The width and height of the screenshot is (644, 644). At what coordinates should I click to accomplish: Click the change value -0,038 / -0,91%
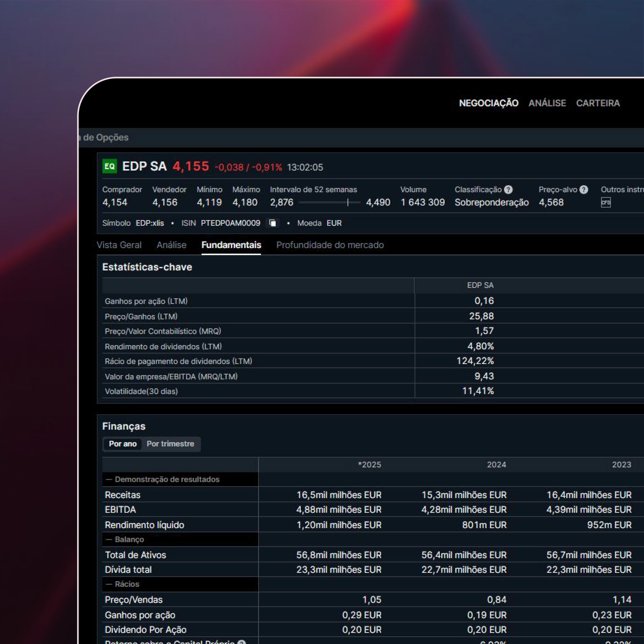tap(248, 167)
